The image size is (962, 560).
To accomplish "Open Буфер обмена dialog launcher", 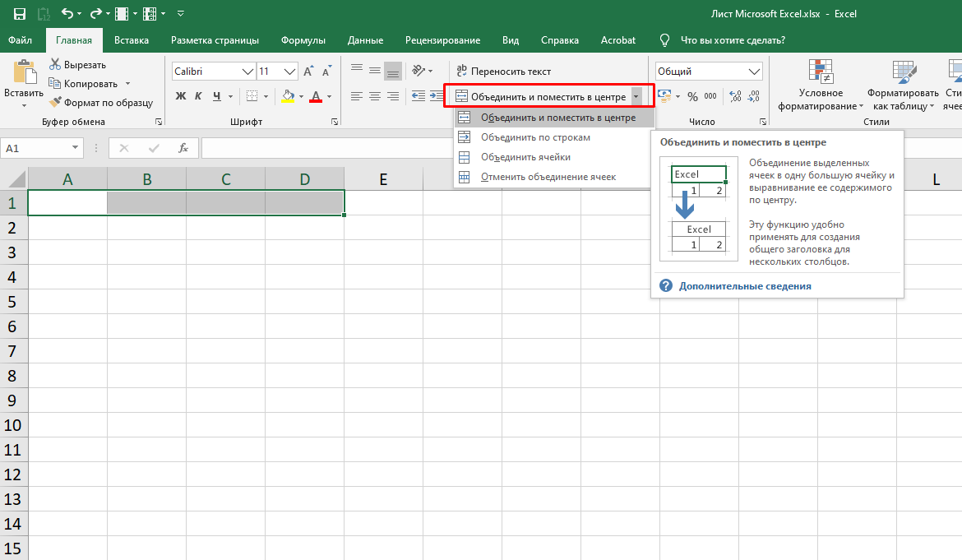I will tap(159, 122).
